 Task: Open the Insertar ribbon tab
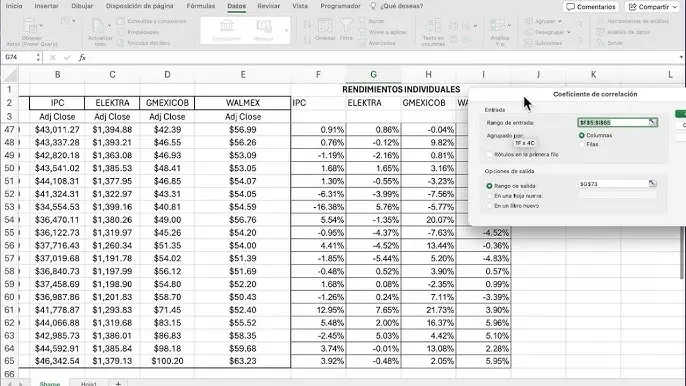pos(46,6)
